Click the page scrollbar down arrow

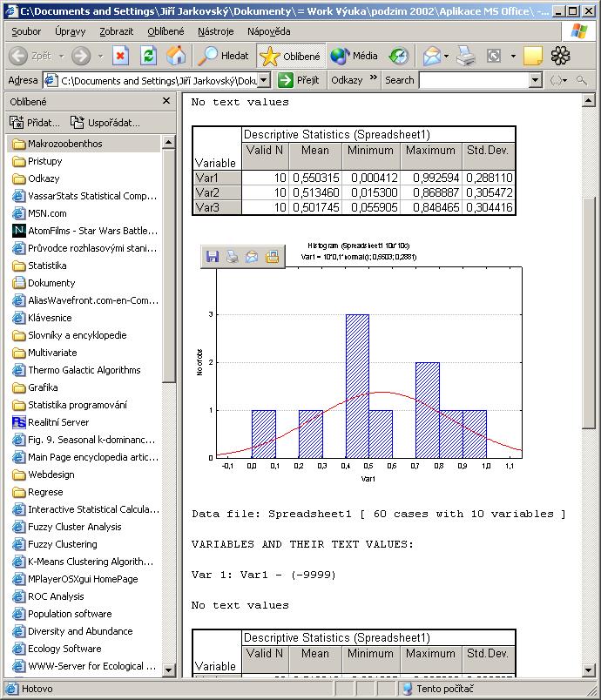tap(589, 670)
